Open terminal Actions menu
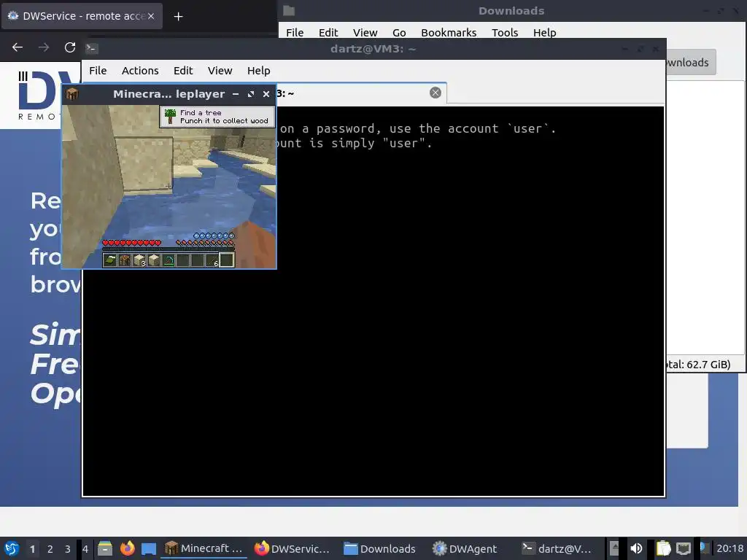The image size is (747, 560). 140,71
